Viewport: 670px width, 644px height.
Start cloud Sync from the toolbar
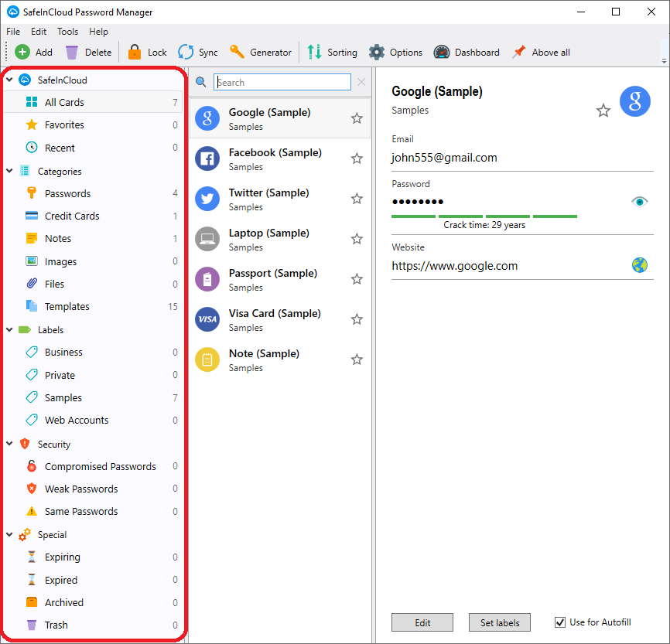click(186, 52)
